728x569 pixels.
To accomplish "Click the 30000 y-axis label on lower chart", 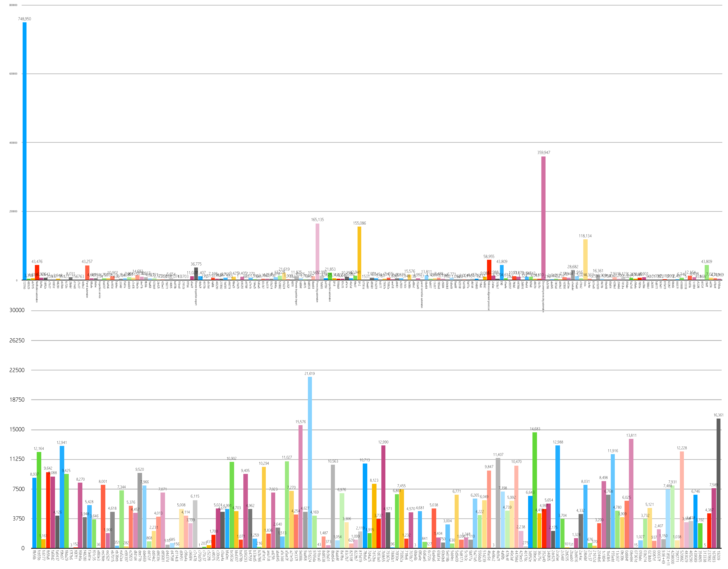I will [x=17, y=310].
